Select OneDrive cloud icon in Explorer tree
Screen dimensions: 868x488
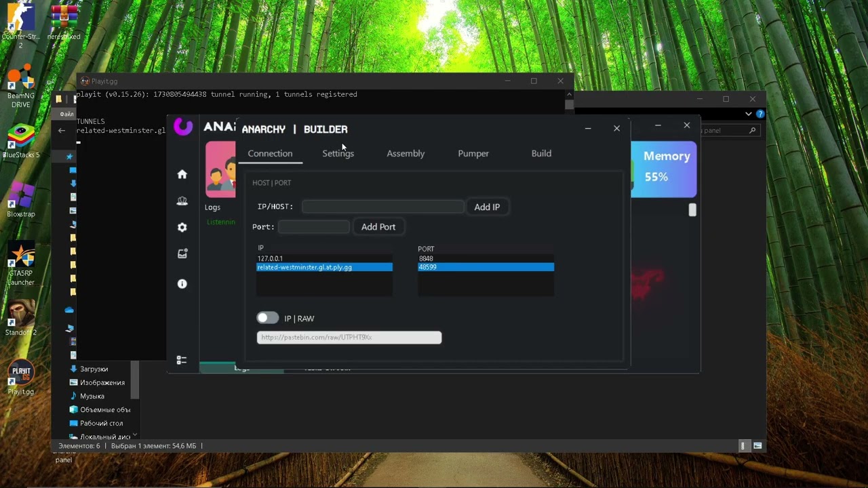(69, 310)
